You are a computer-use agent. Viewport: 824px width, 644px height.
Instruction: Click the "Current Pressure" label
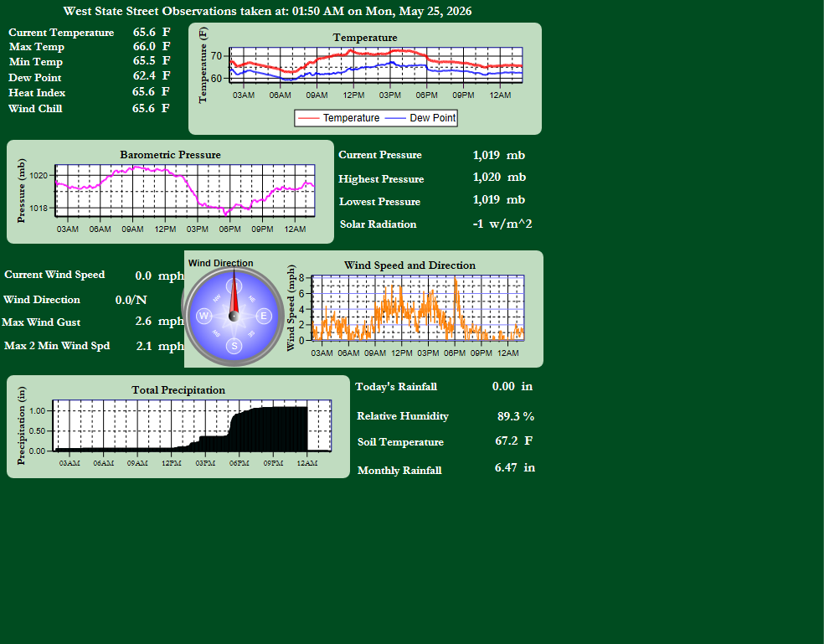coord(380,155)
